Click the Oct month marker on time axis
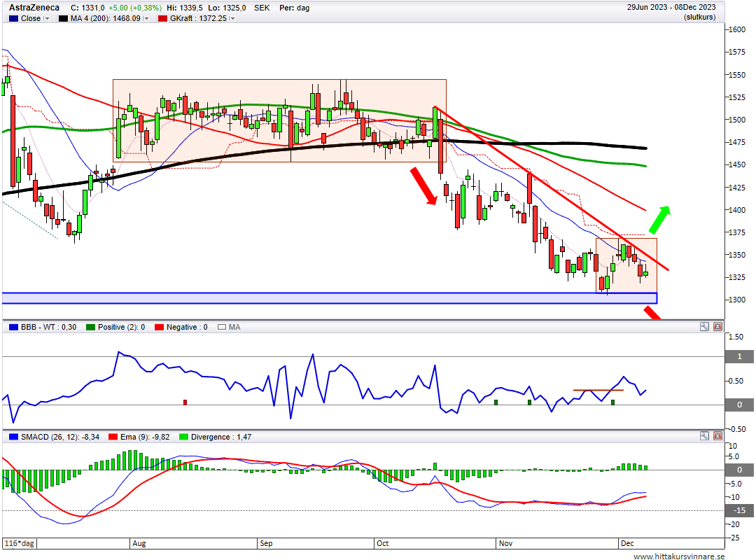The height and width of the screenshot is (560, 756). point(383,543)
